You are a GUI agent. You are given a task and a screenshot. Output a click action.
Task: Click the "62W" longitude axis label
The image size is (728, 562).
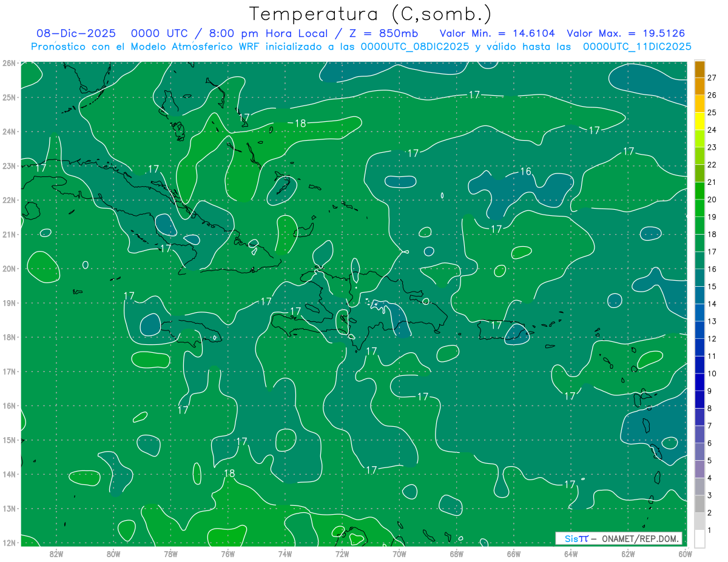[x=628, y=554]
